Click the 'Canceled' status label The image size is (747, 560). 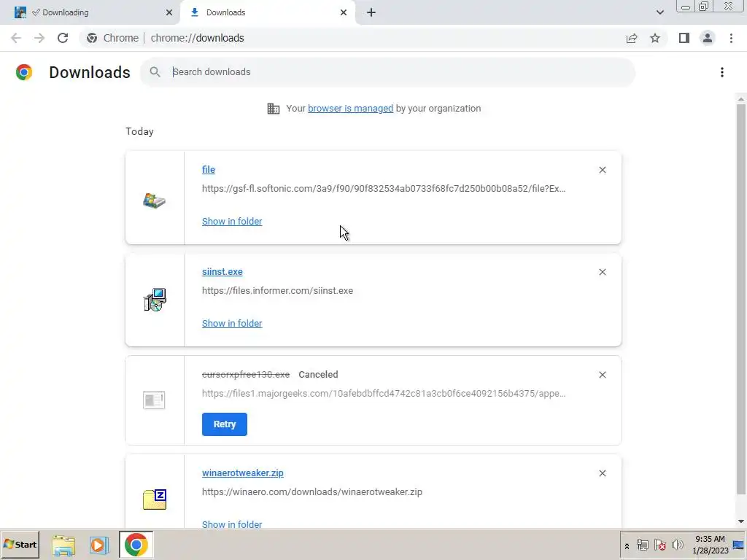pyautogui.click(x=318, y=374)
